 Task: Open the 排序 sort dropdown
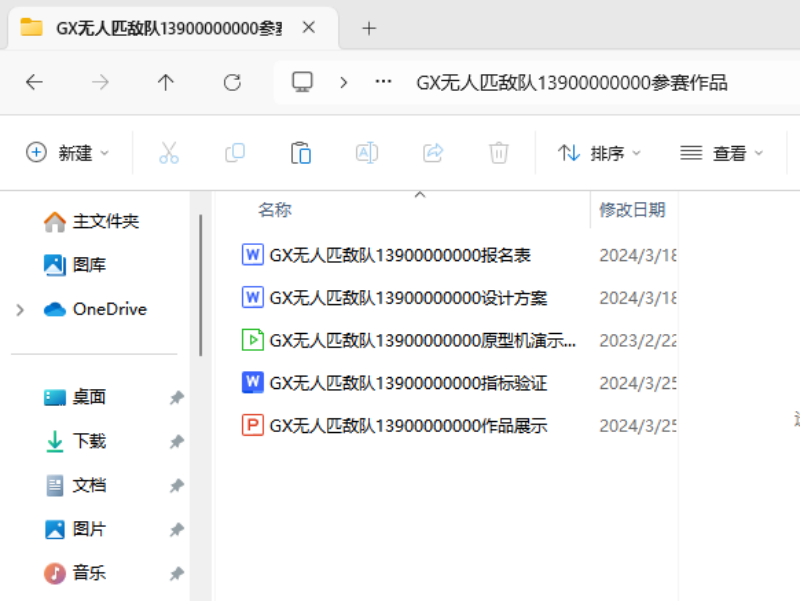click(599, 153)
